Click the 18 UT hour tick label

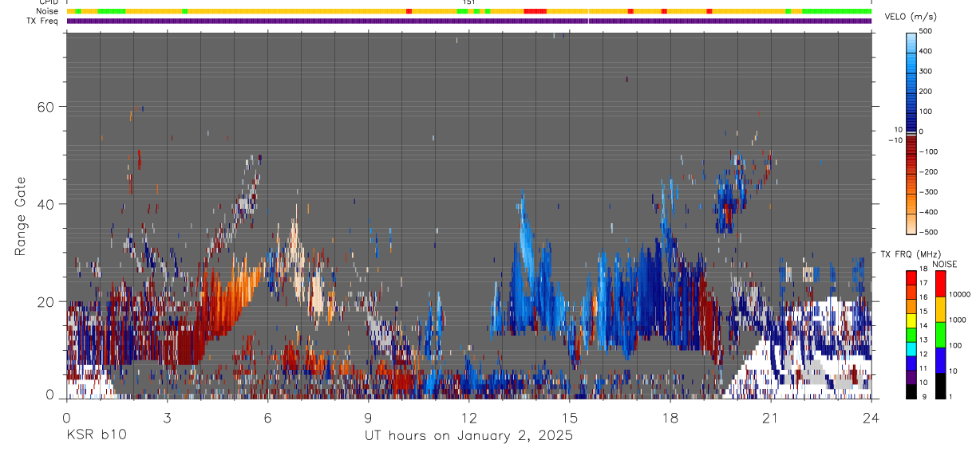tap(670, 418)
